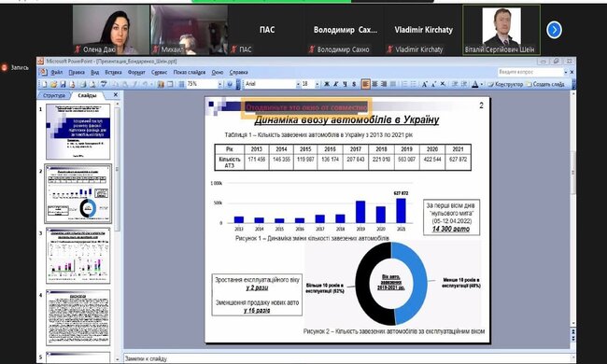Click the print preview icon

pos(92,84)
